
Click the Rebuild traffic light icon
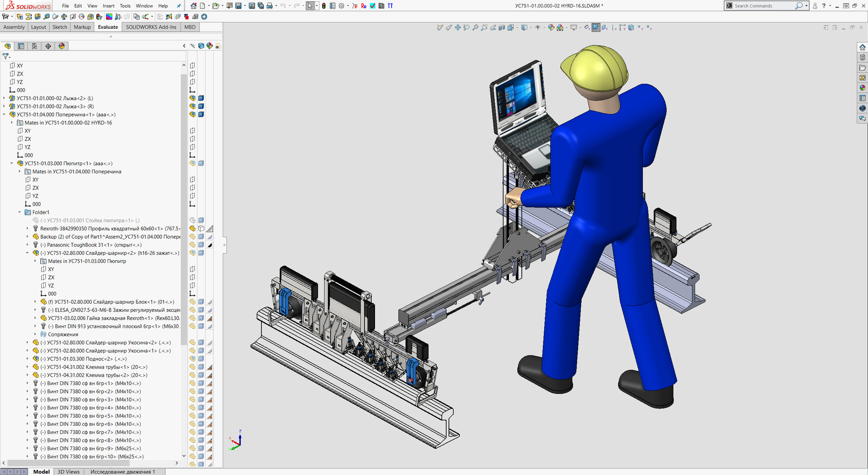[x=324, y=6]
